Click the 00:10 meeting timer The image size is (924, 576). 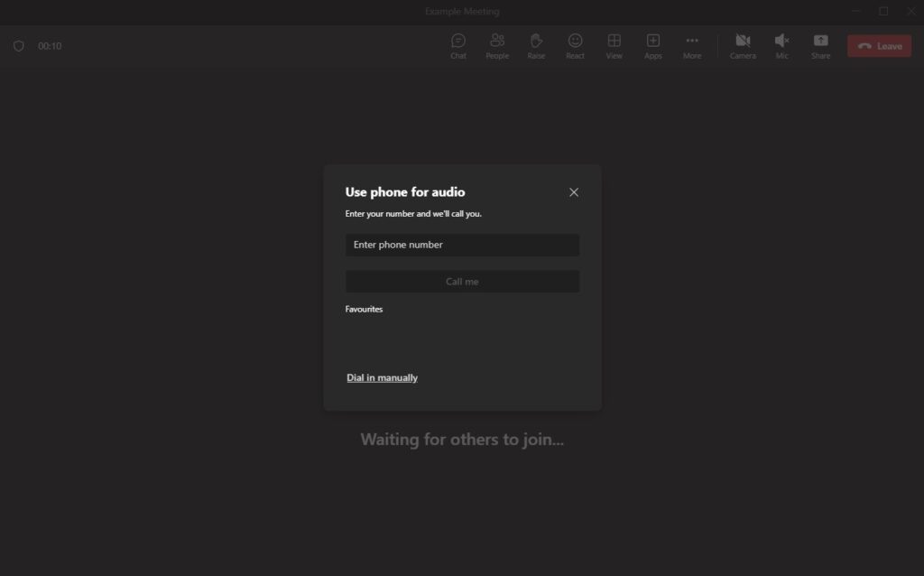(50, 46)
